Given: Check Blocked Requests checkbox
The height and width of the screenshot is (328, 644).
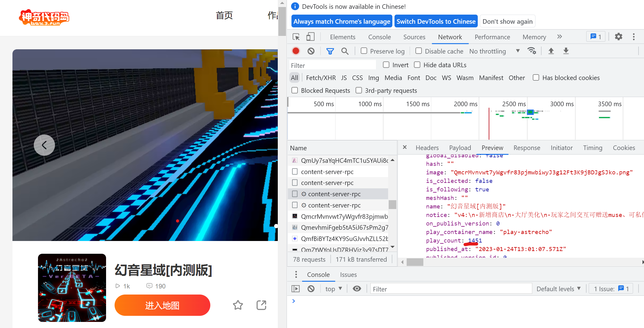Looking at the screenshot, I should point(294,90).
